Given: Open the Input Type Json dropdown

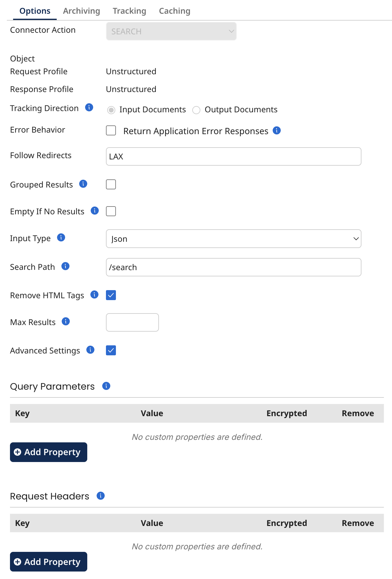Looking at the screenshot, I should 233,239.
